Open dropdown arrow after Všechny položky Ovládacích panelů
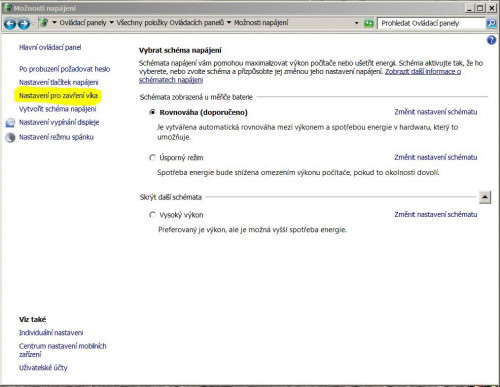The width and height of the screenshot is (500, 387). pyautogui.click(x=229, y=23)
